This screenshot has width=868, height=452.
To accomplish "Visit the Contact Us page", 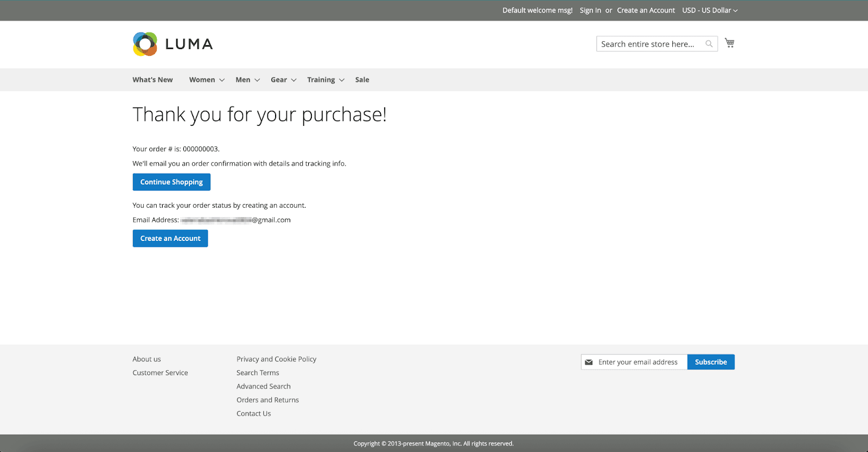I will [x=253, y=413].
